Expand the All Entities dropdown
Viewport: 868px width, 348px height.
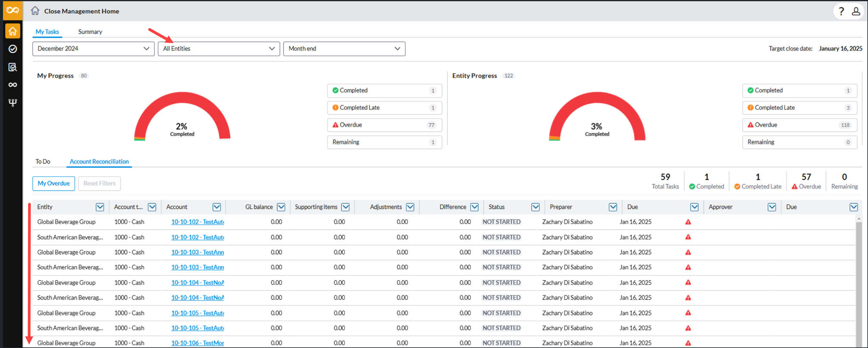point(219,49)
